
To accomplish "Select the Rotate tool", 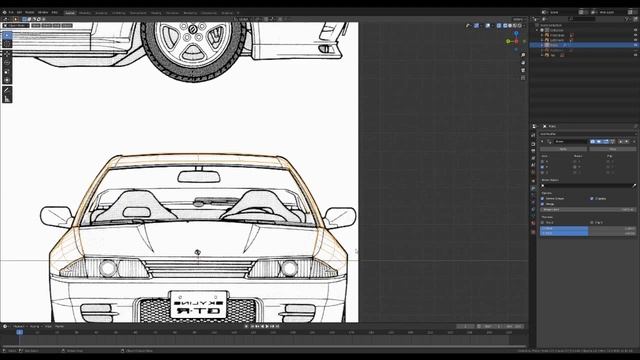I will click(x=7, y=62).
